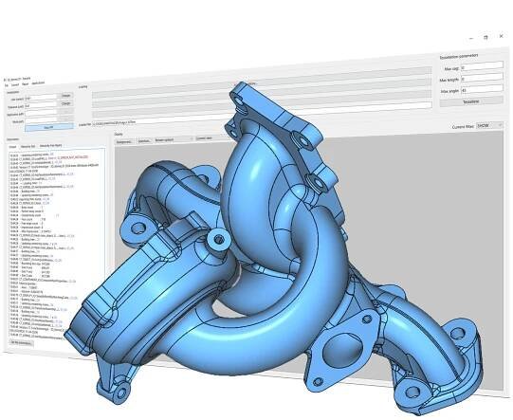Click the second tolerance input field
This screenshot has width=513, height=420.
coord(41,105)
